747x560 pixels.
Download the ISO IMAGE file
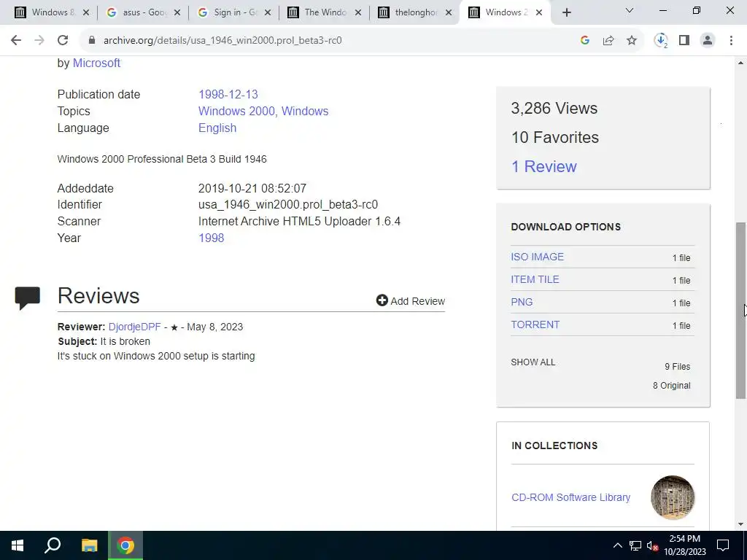point(537,257)
